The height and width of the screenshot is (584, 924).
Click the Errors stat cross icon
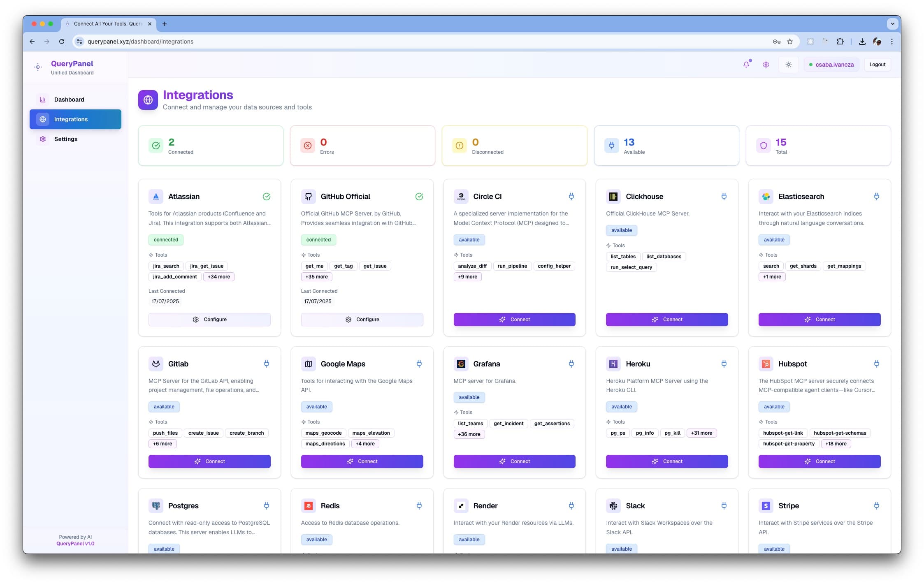pyautogui.click(x=308, y=146)
